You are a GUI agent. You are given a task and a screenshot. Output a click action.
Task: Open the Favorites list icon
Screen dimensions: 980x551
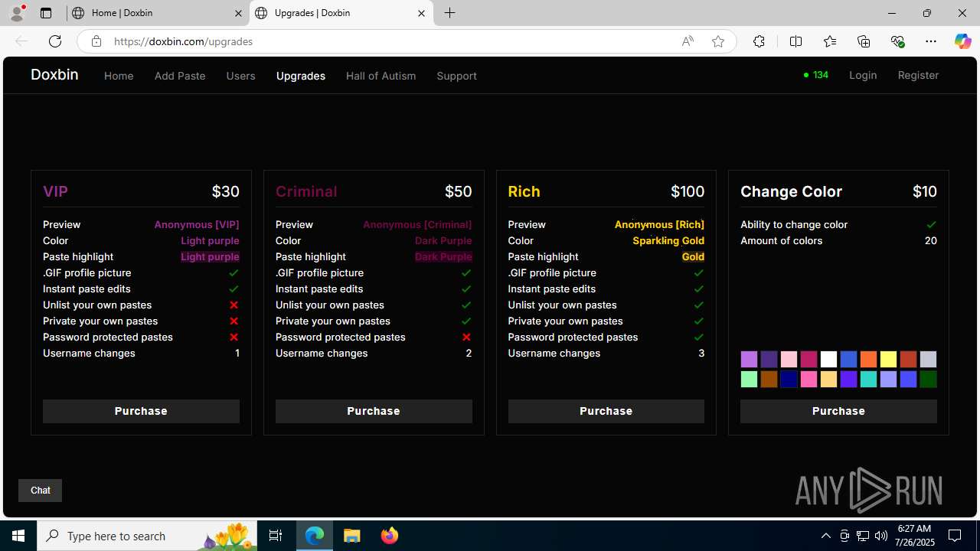[x=830, y=41]
